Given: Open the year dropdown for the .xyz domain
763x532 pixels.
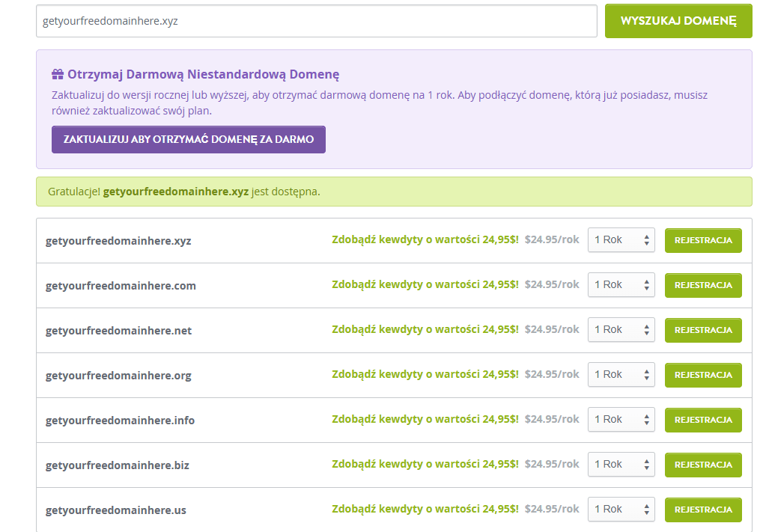Looking at the screenshot, I should [621, 240].
